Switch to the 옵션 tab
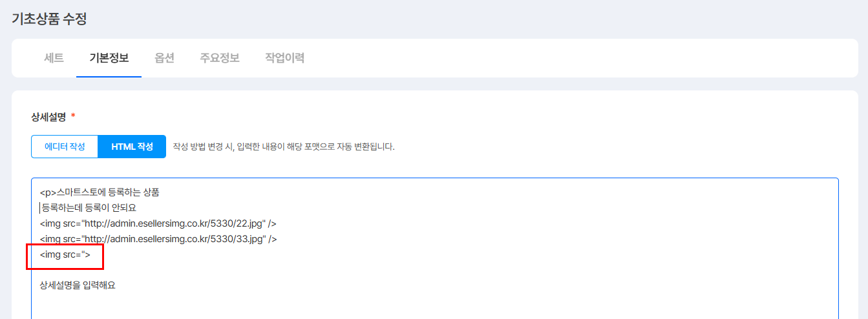This screenshot has height=319, width=868. pos(164,58)
